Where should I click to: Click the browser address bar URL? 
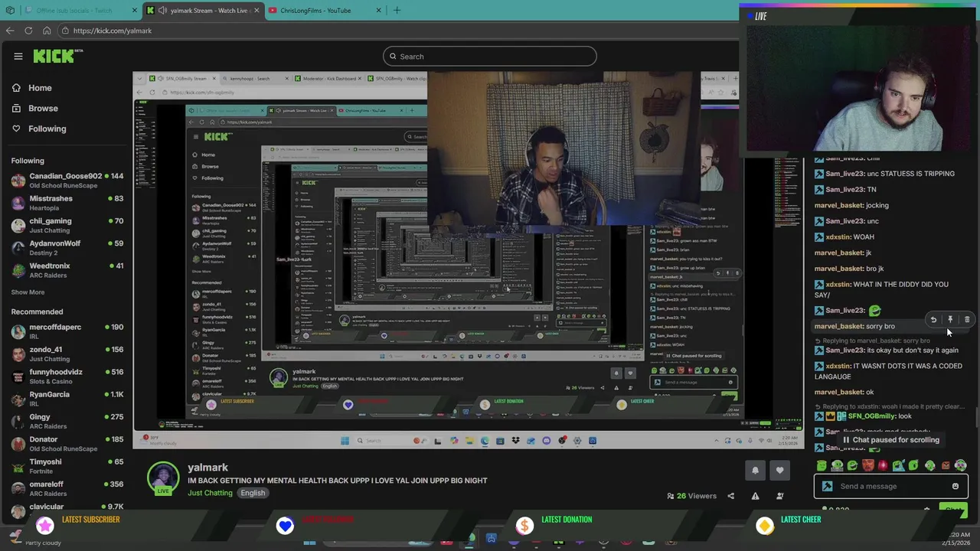tap(113, 31)
